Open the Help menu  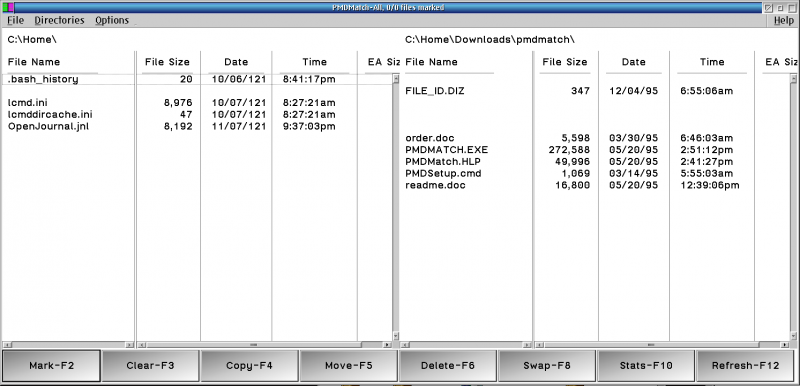(784, 20)
